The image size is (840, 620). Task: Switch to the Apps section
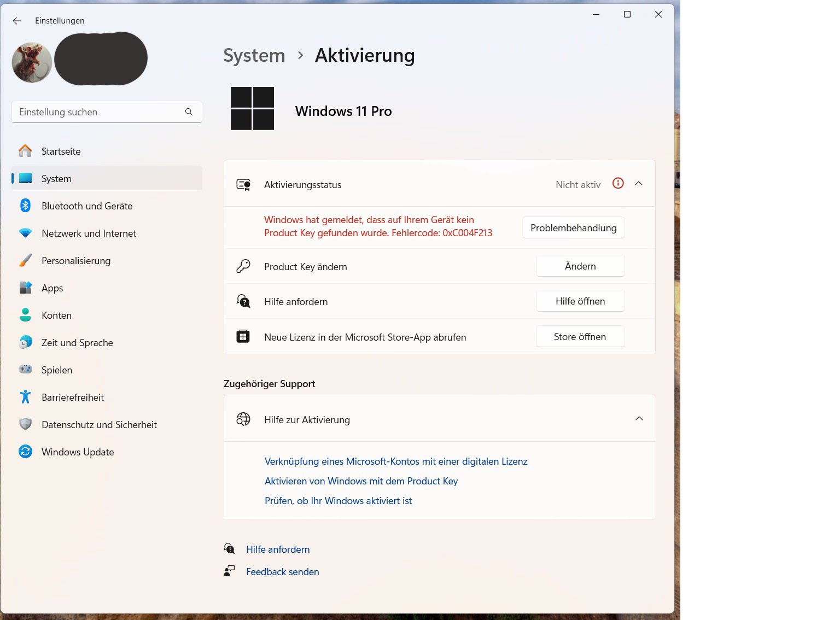click(x=107, y=288)
